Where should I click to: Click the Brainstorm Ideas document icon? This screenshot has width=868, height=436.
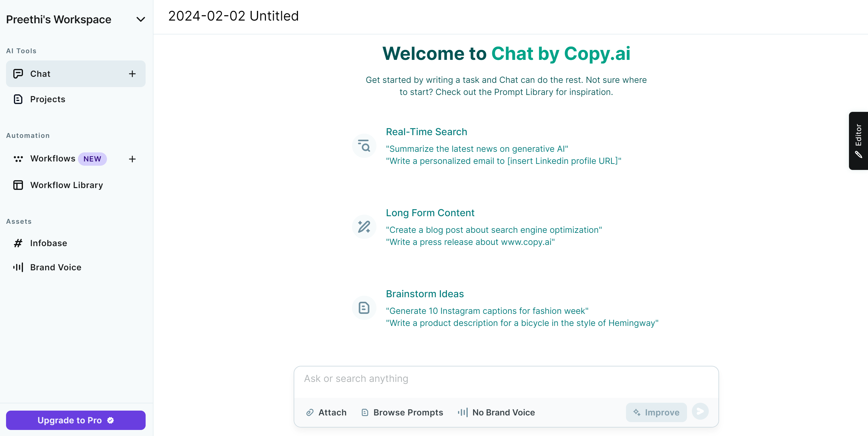tap(364, 308)
